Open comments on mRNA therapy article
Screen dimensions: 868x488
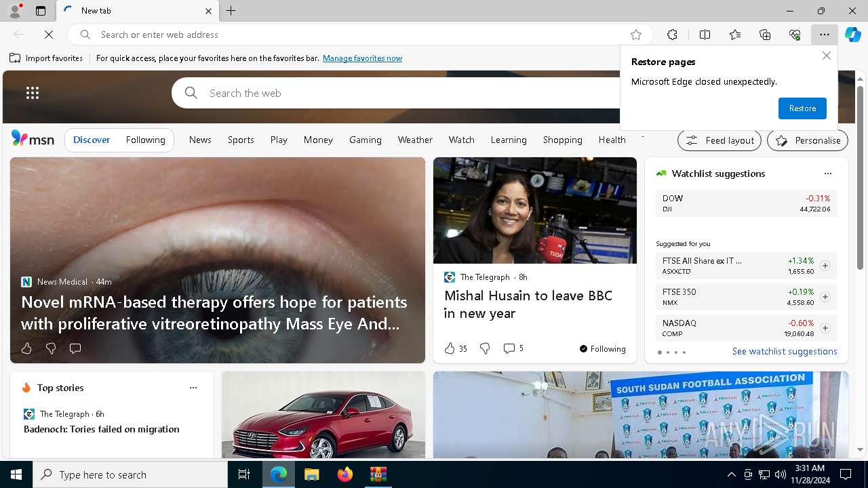tap(75, 348)
